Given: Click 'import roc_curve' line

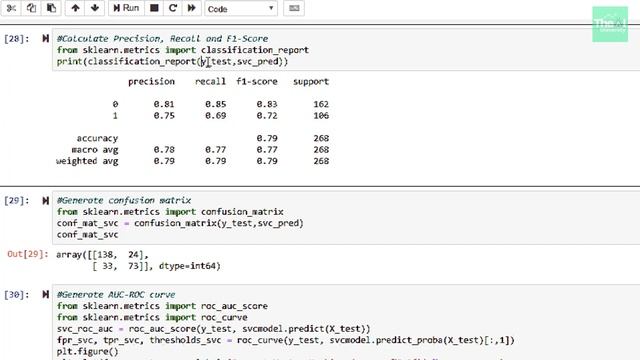Looking at the screenshot, I should coord(152,317).
